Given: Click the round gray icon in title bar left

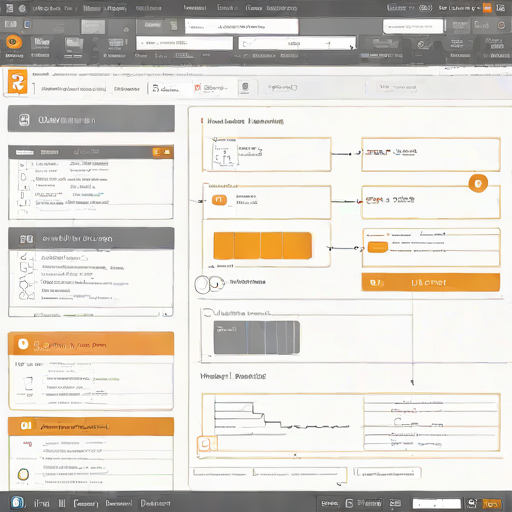Looking at the screenshot, I should point(22,8).
